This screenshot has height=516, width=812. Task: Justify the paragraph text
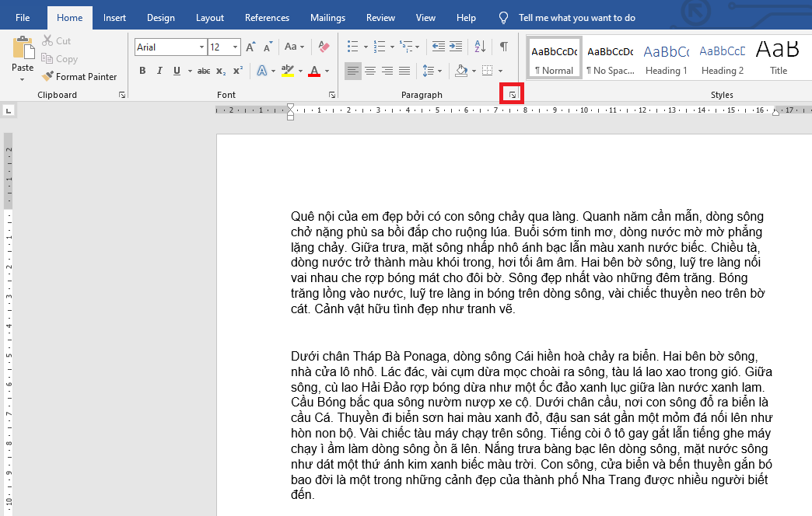click(404, 71)
